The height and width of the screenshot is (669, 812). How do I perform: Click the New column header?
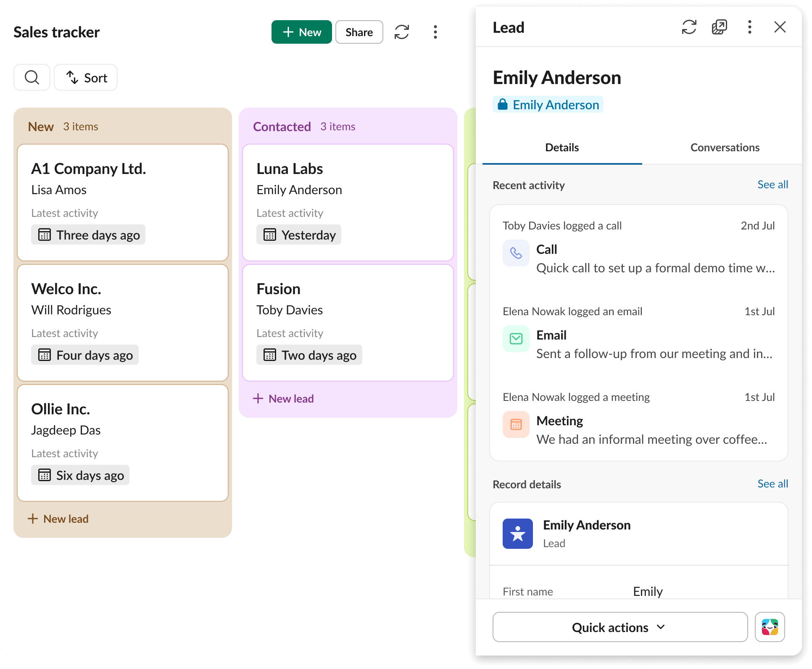click(x=41, y=126)
